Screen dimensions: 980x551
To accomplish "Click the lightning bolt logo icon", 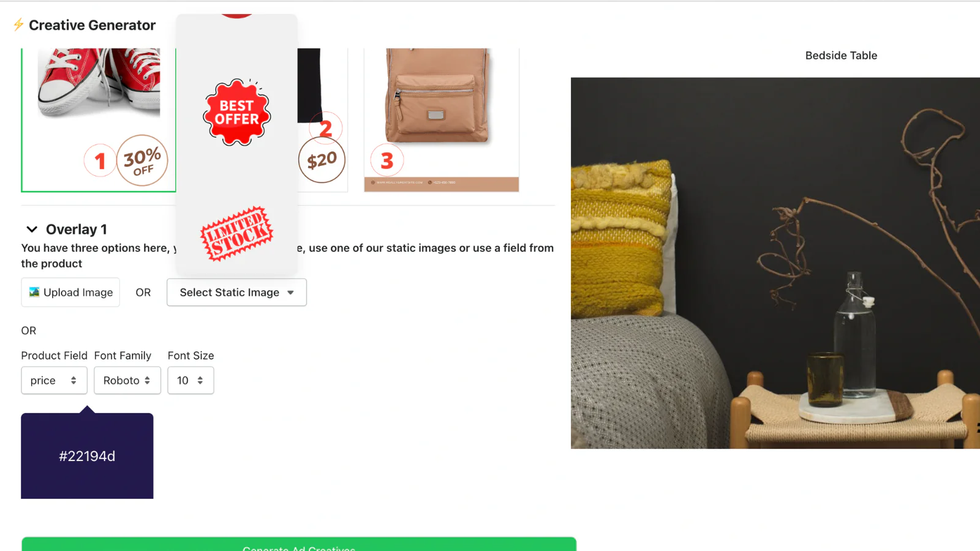I will (x=18, y=24).
